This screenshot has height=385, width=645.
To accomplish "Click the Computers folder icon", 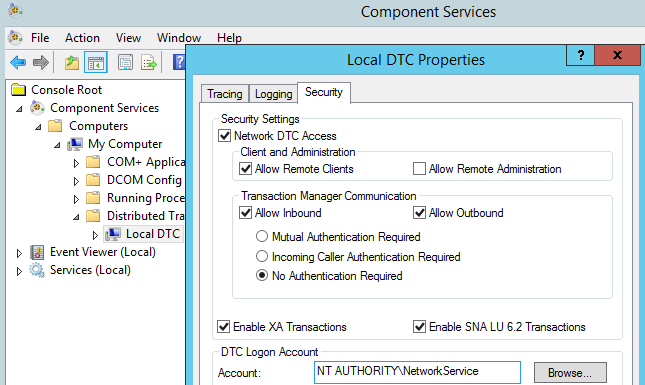I will point(55,125).
